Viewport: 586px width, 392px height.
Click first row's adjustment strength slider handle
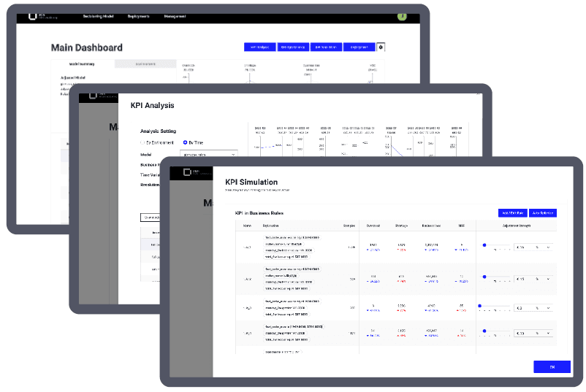tap(484, 245)
